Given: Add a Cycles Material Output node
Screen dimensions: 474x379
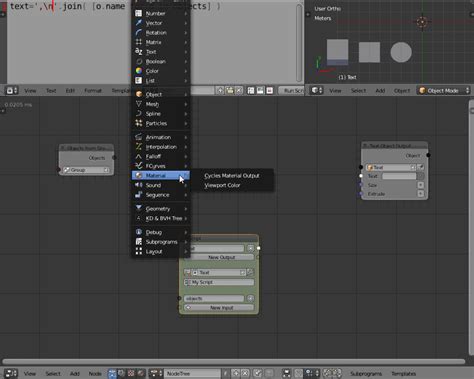Looking at the screenshot, I should 232,176.
